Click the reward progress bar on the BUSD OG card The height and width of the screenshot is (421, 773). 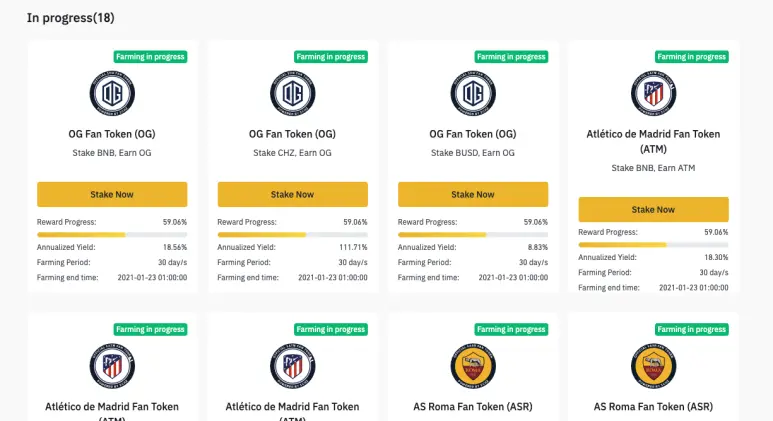click(473, 235)
